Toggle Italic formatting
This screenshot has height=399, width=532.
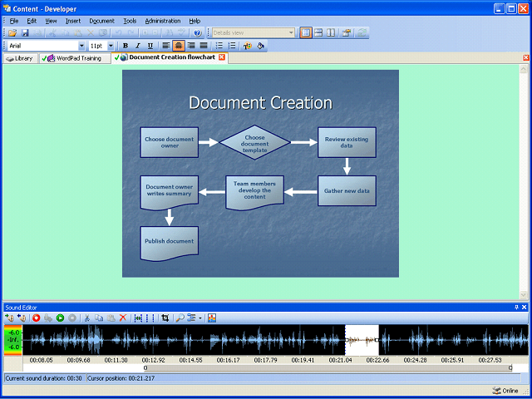point(137,46)
